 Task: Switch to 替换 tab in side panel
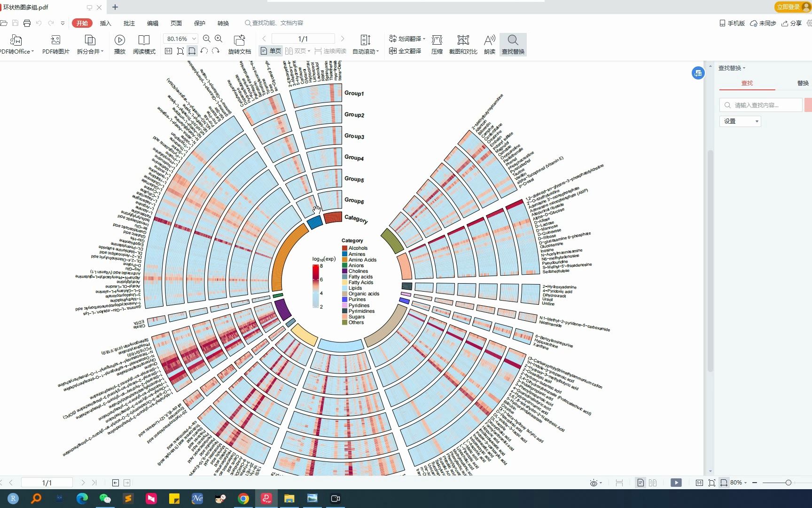(803, 83)
